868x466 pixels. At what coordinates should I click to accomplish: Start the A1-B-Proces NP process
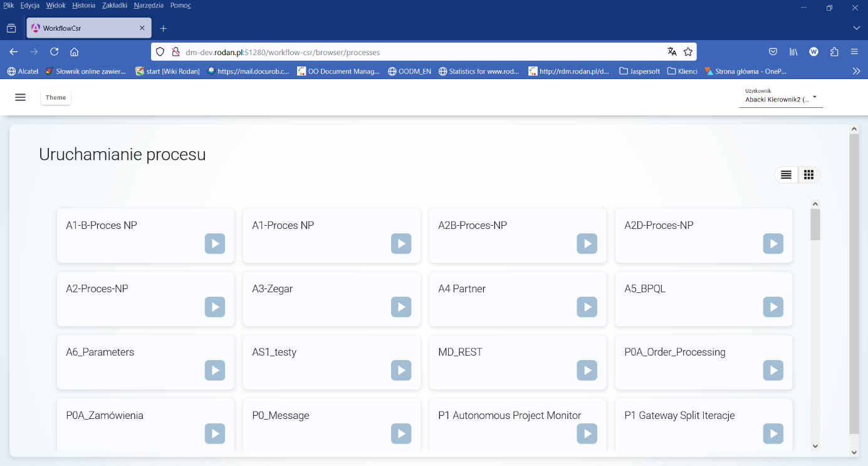point(215,244)
